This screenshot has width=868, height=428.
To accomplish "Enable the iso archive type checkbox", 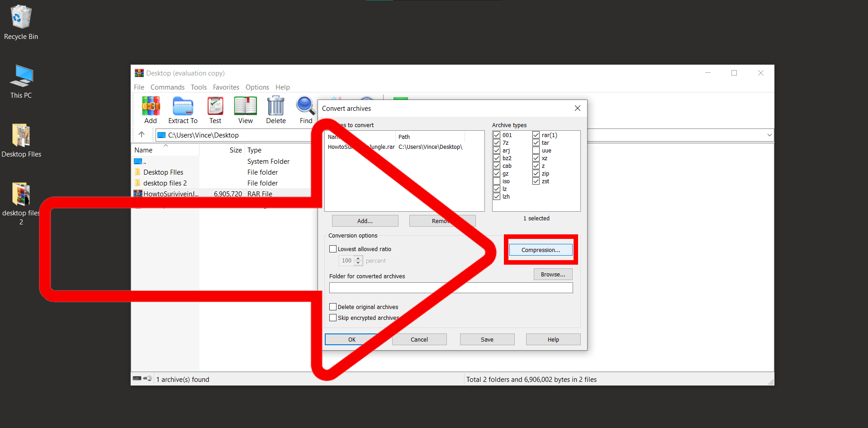I will (496, 181).
